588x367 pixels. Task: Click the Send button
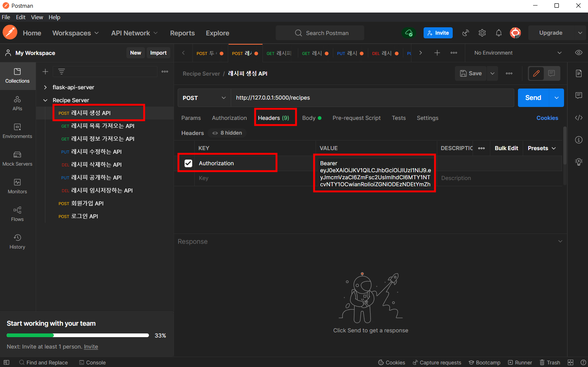[x=533, y=98]
